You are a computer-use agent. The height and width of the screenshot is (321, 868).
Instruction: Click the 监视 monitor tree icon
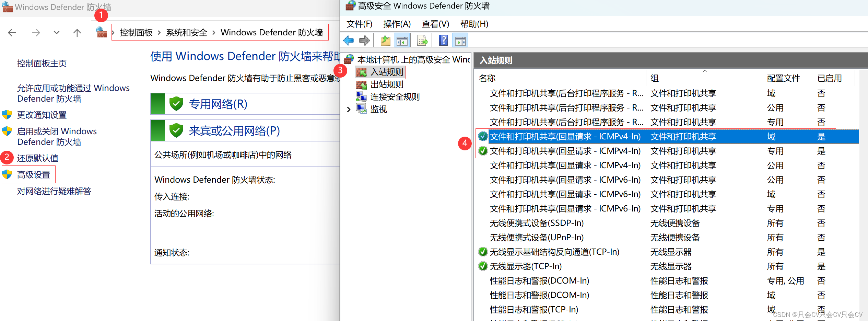tap(362, 109)
